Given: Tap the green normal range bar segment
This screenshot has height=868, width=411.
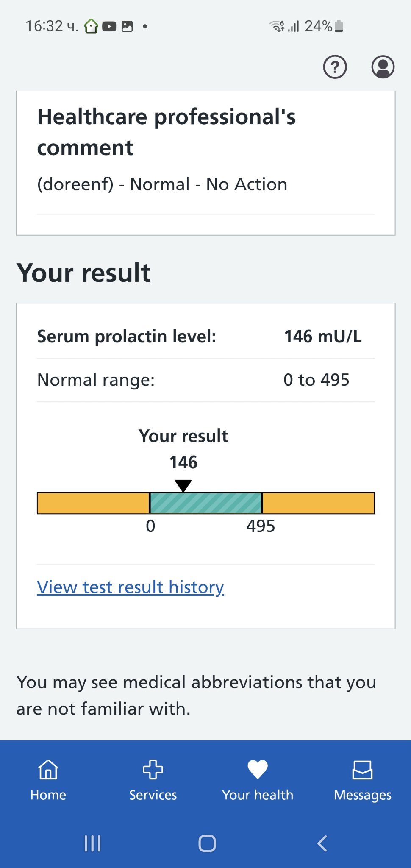Looking at the screenshot, I should (x=205, y=503).
